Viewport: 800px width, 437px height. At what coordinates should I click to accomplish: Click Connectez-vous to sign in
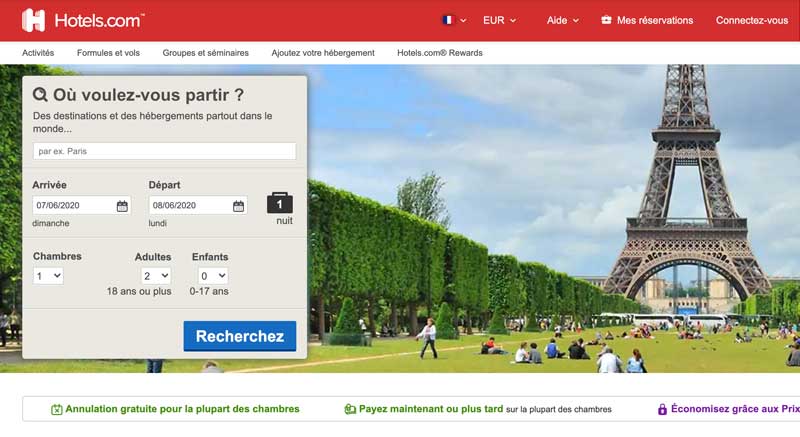[752, 20]
